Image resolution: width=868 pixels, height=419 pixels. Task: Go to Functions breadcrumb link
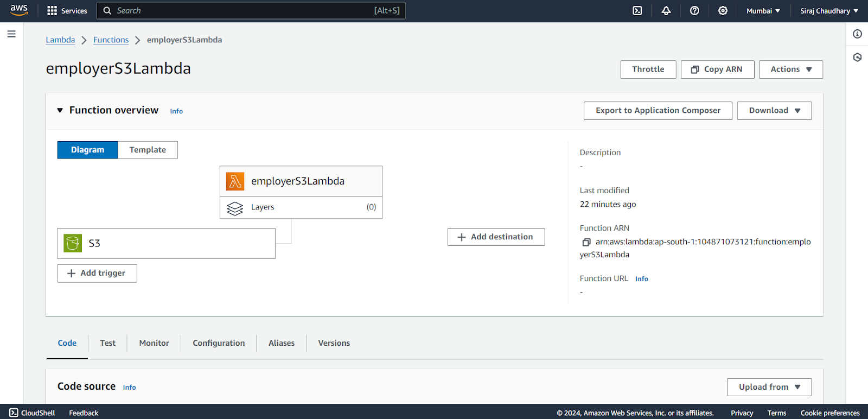pos(111,40)
